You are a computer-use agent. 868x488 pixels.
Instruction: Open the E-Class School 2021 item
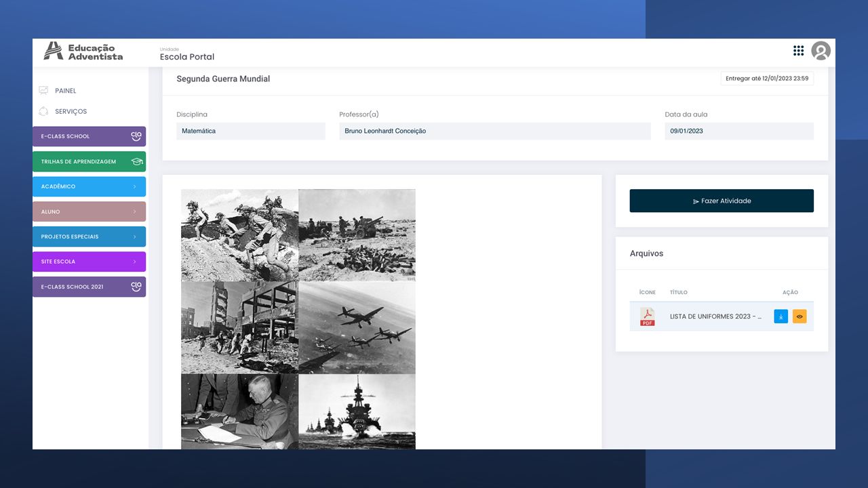(90, 287)
